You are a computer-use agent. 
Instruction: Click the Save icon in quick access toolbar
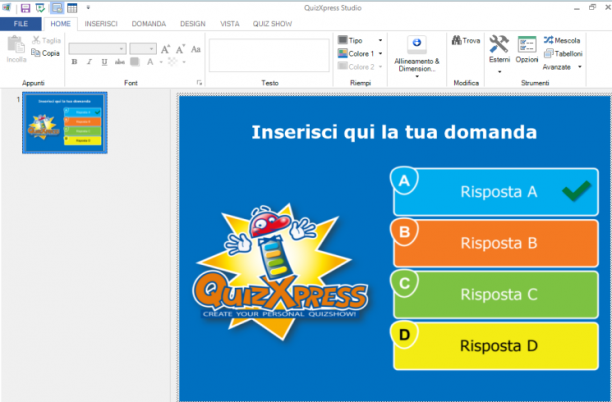(25, 8)
